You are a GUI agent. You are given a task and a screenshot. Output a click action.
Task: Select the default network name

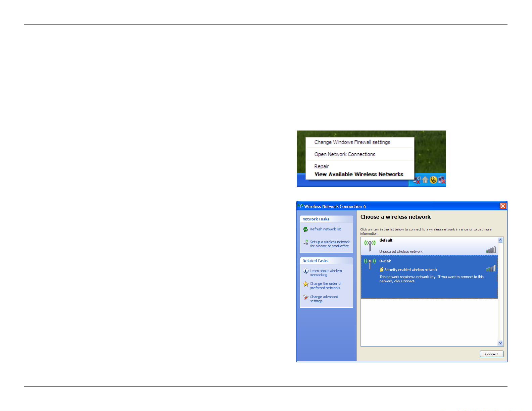click(386, 240)
